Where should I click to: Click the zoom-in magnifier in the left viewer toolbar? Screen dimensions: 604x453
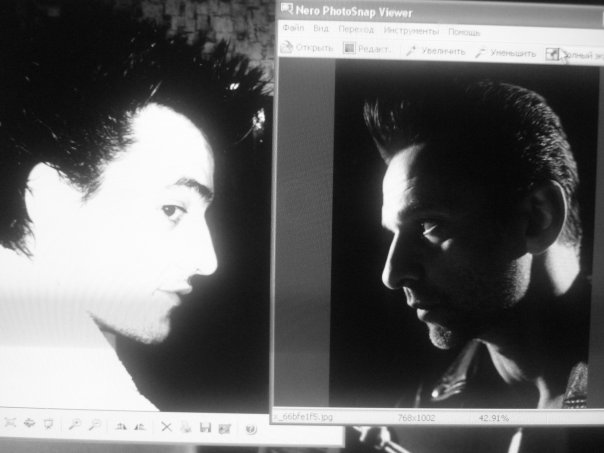74,424
